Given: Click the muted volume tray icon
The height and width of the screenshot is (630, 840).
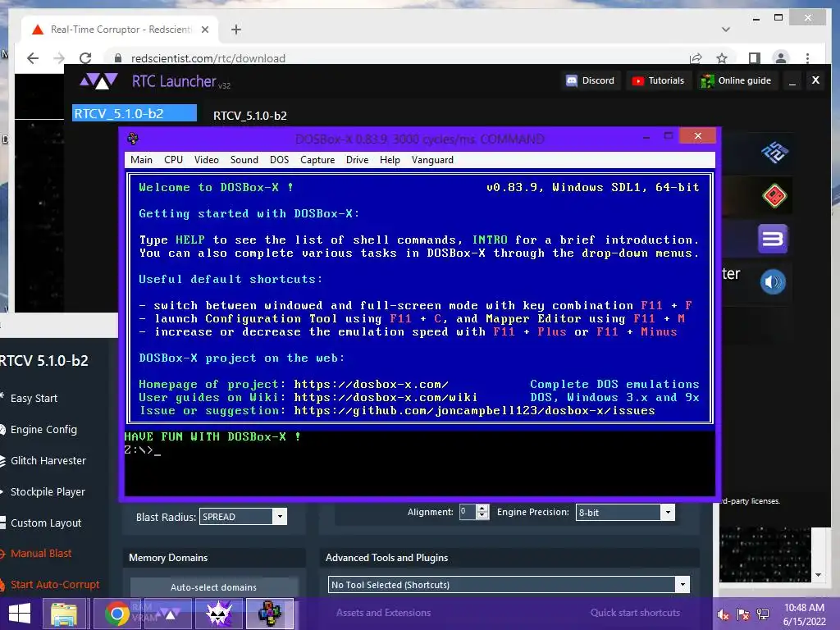Looking at the screenshot, I should (724, 614).
